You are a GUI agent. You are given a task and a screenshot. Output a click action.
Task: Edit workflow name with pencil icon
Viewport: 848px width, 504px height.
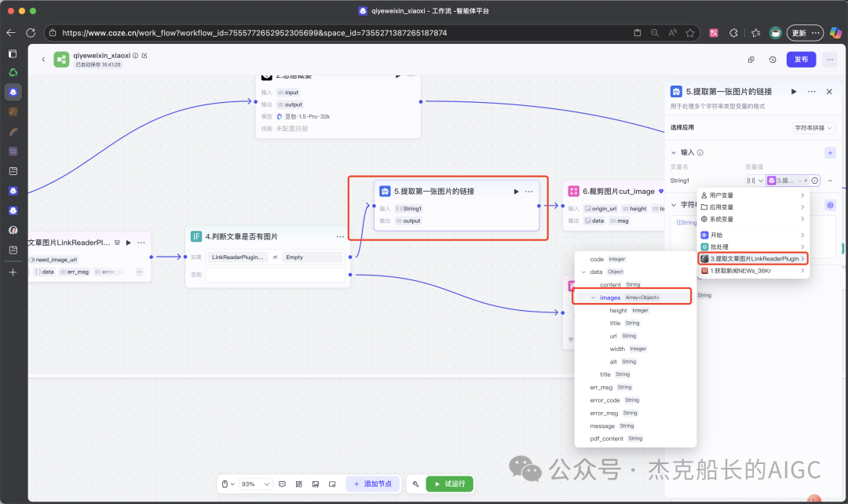[x=144, y=55]
